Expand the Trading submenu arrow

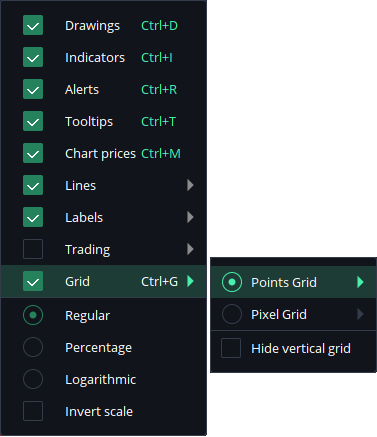coord(190,249)
